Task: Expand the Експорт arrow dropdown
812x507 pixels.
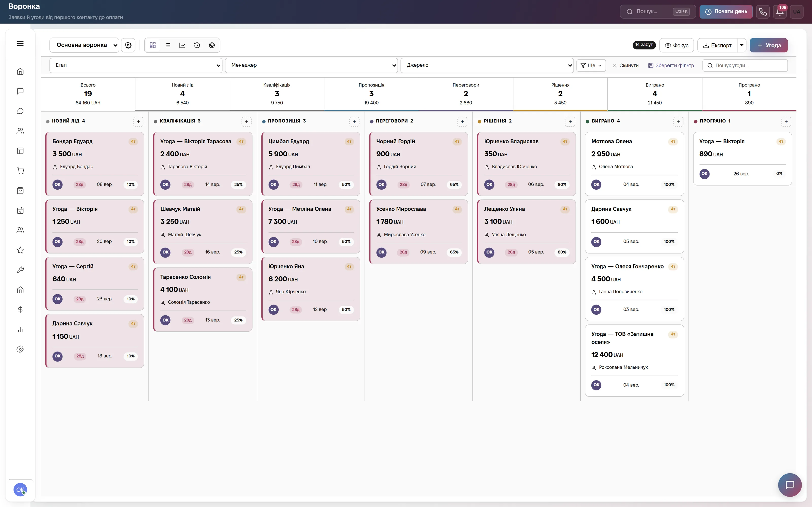Action: tap(741, 45)
